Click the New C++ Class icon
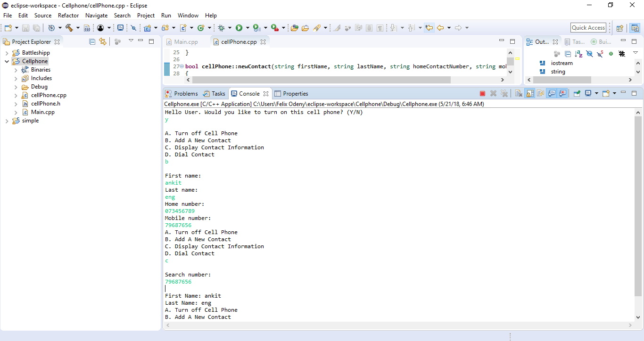This screenshot has height=341, width=644. coord(201,28)
